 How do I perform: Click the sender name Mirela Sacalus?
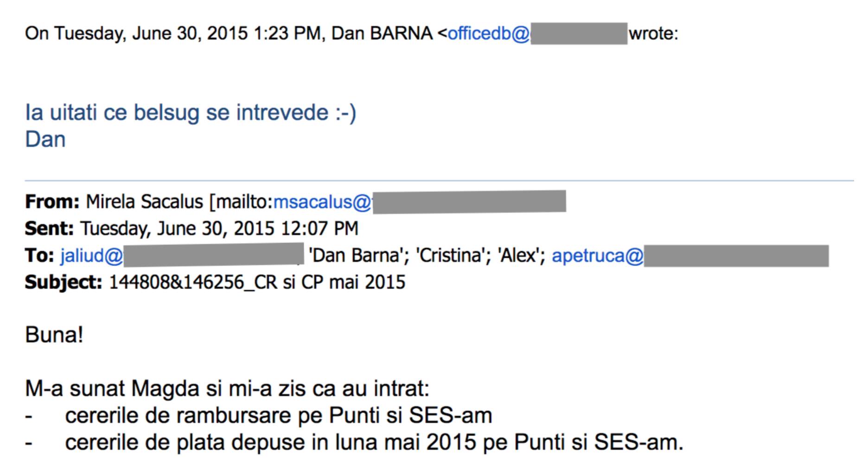click(x=144, y=202)
